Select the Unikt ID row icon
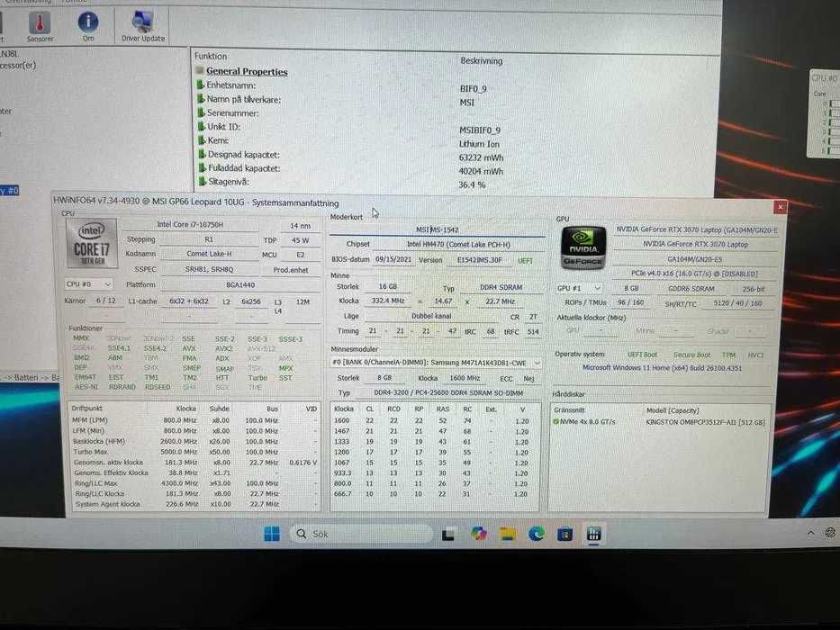 coord(202,126)
